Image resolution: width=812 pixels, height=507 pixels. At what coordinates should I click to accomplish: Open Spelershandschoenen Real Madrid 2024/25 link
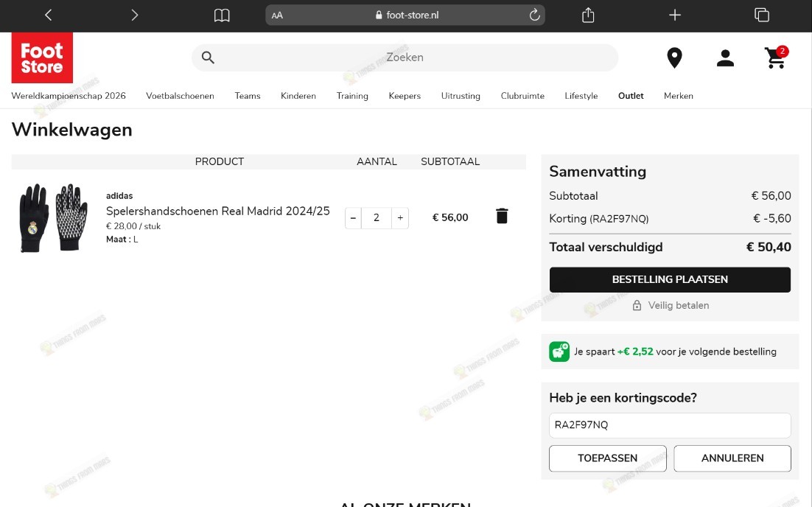[217, 211]
